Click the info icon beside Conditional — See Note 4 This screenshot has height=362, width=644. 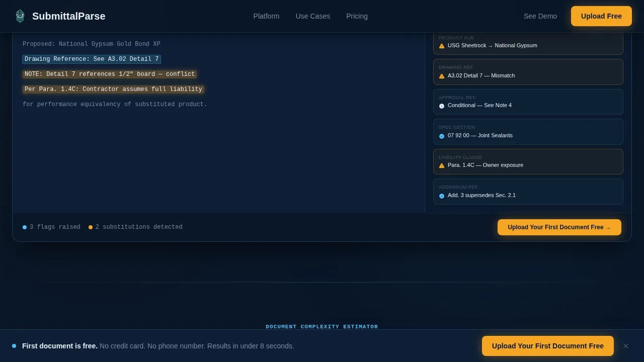point(442,106)
